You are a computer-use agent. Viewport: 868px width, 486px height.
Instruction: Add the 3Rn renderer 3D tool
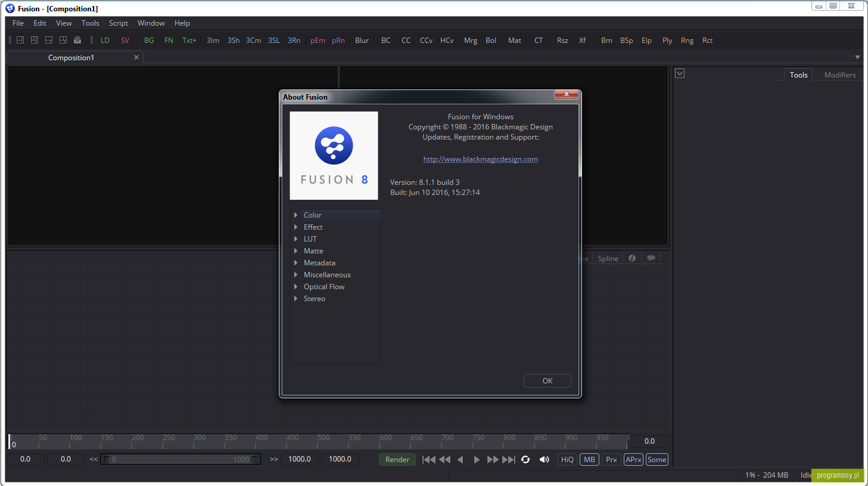(294, 41)
